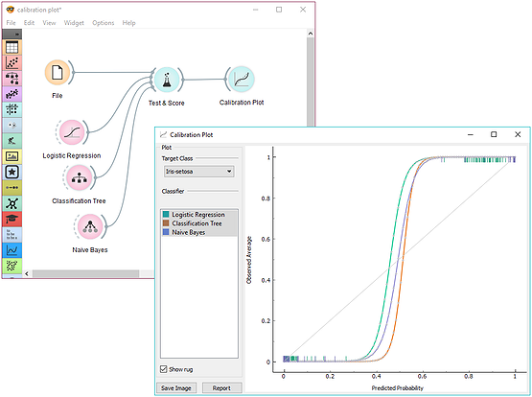Open the Edit menu

(29, 23)
